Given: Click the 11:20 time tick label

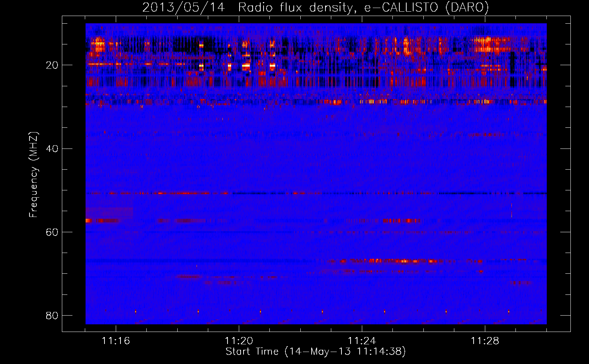Looking at the screenshot, I should [x=239, y=341].
